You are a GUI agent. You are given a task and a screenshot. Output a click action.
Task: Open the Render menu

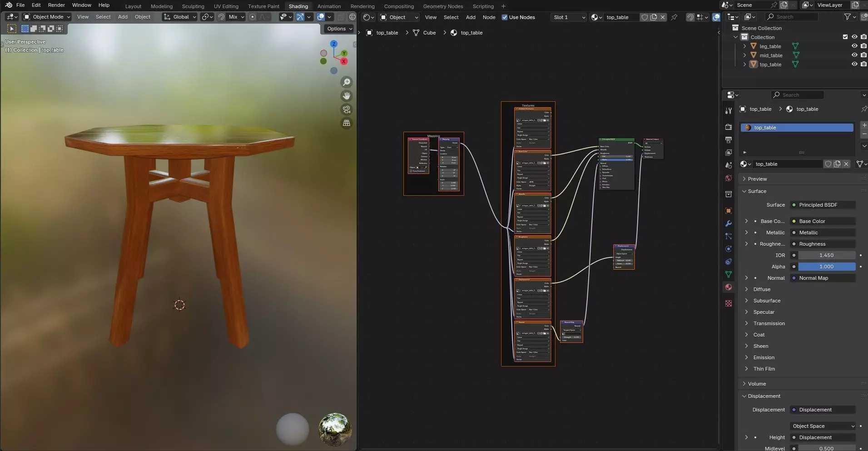click(x=56, y=5)
